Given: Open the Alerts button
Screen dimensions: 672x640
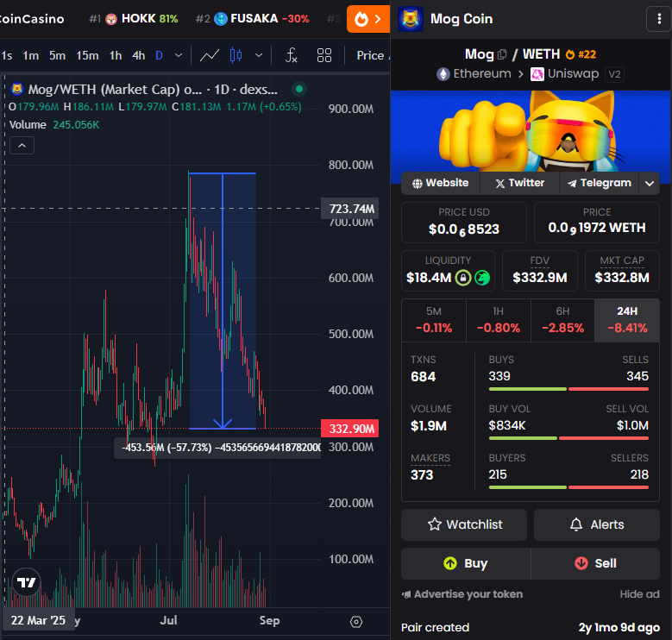Looking at the screenshot, I should (597, 524).
